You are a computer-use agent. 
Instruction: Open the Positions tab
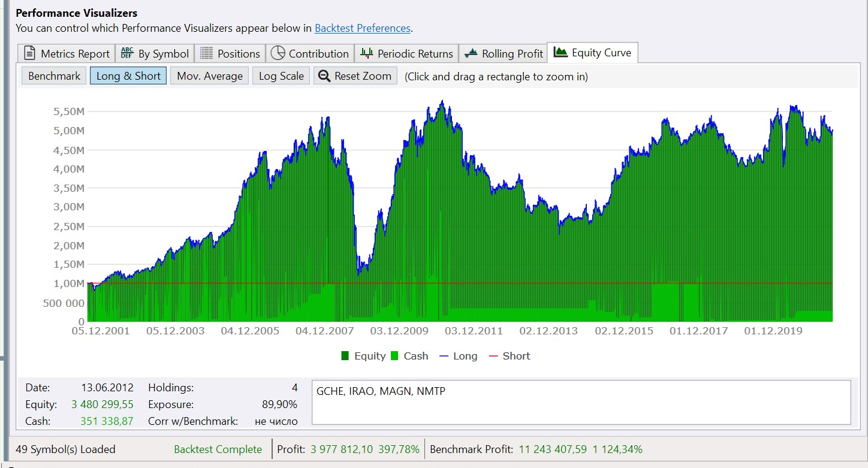(x=230, y=53)
